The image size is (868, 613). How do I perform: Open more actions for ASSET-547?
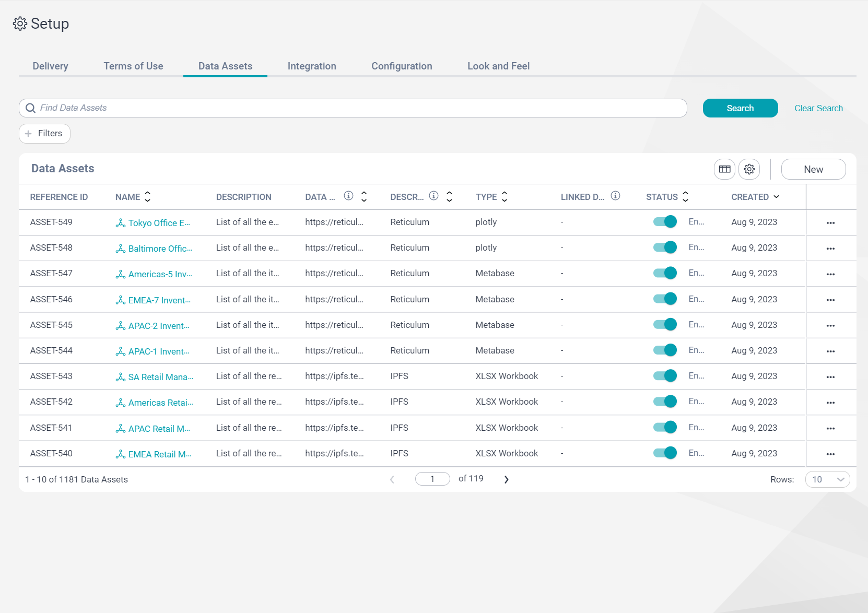[x=830, y=274]
